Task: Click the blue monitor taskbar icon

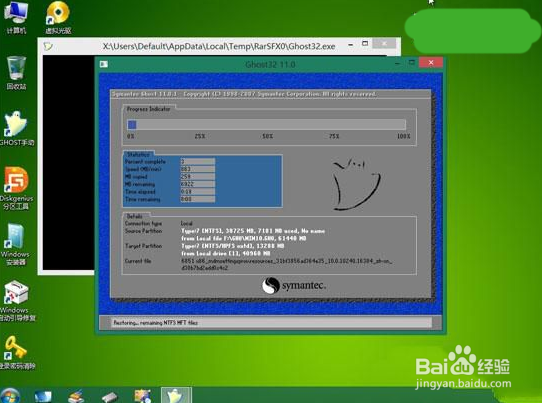Action: 43,396
